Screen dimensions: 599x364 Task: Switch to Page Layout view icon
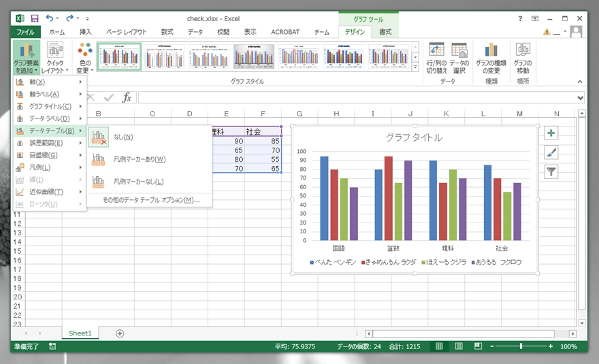(x=459, y=346)
